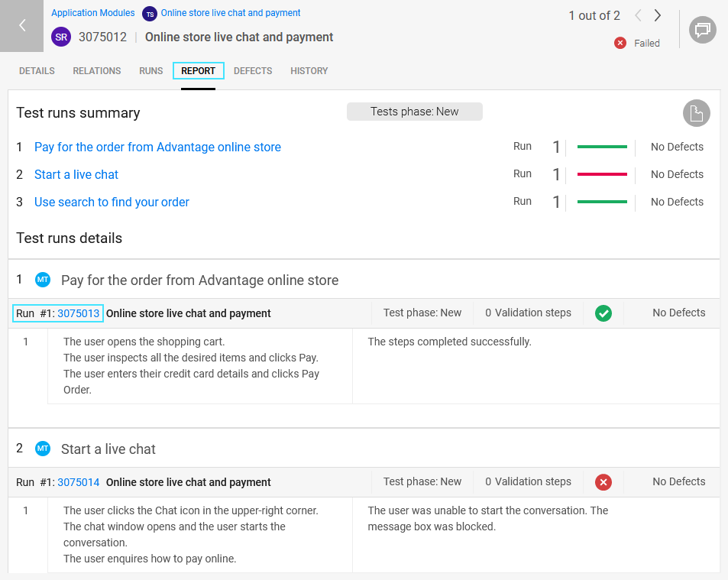
Task: Click the TS test suite icon in breadcrumb
Action: point(150,14)
